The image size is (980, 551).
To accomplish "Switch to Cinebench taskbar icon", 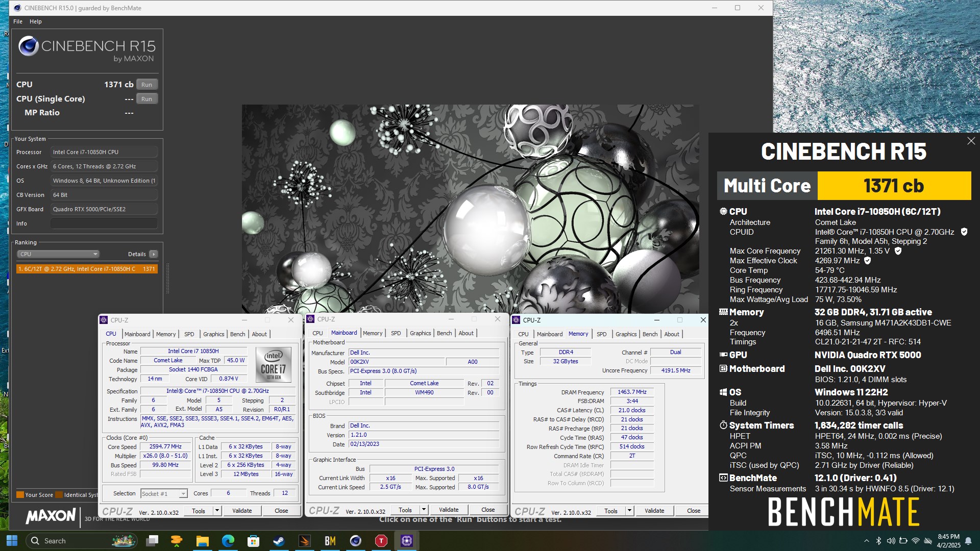I will click(x=356, y=541).
